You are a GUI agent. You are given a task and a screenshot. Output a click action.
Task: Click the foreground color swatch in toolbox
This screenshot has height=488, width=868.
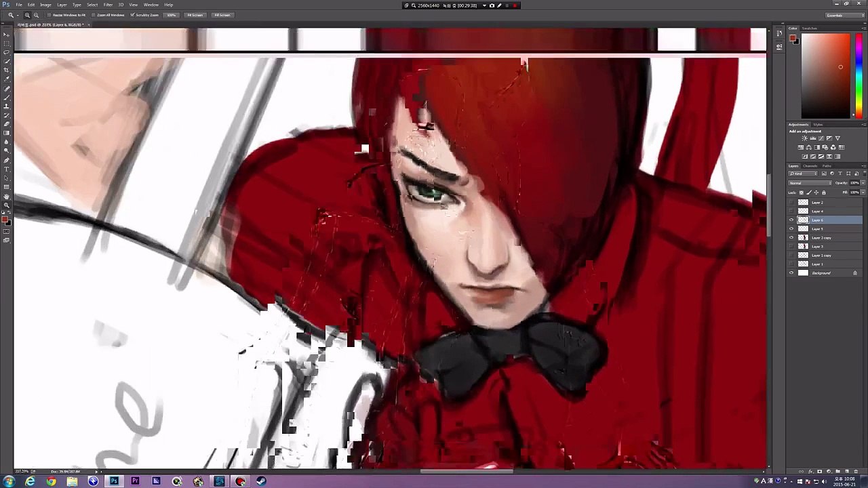coord(5,220)
